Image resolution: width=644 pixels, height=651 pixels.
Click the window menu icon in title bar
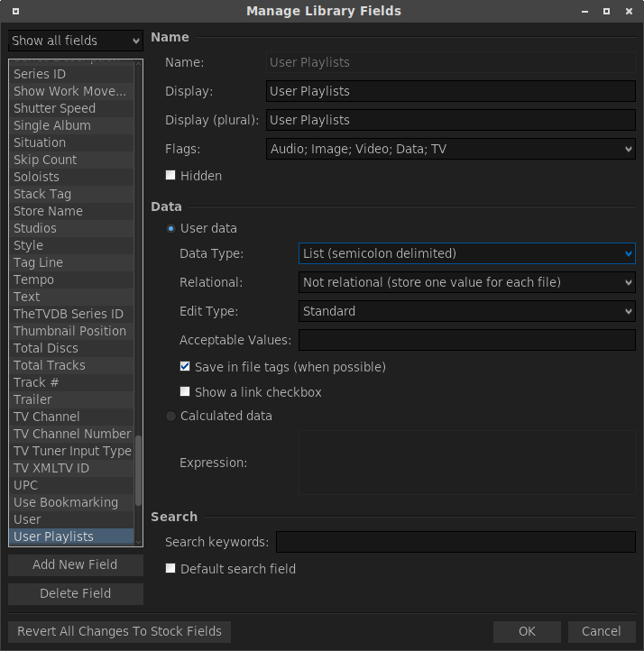[x=16, y=11]
